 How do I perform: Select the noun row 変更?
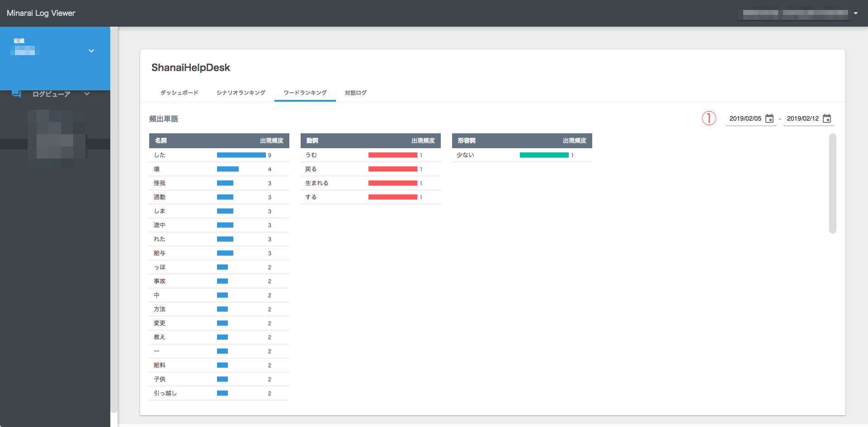coord(219,323)
